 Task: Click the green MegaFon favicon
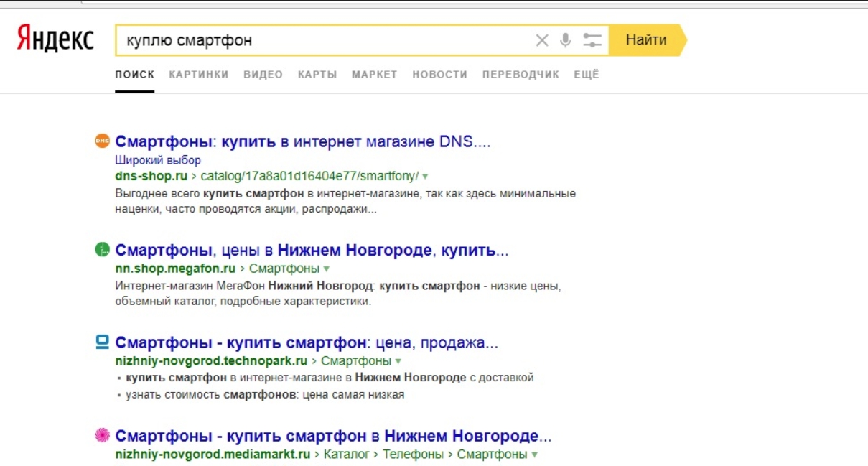(x=102, y=250)
